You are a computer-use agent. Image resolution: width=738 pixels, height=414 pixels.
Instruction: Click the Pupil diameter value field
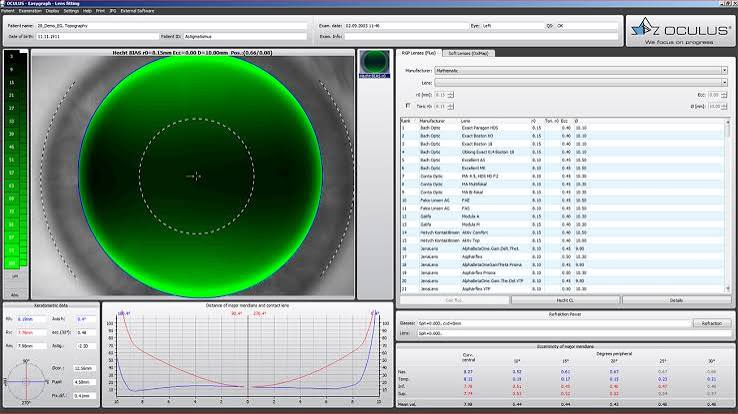85,382
